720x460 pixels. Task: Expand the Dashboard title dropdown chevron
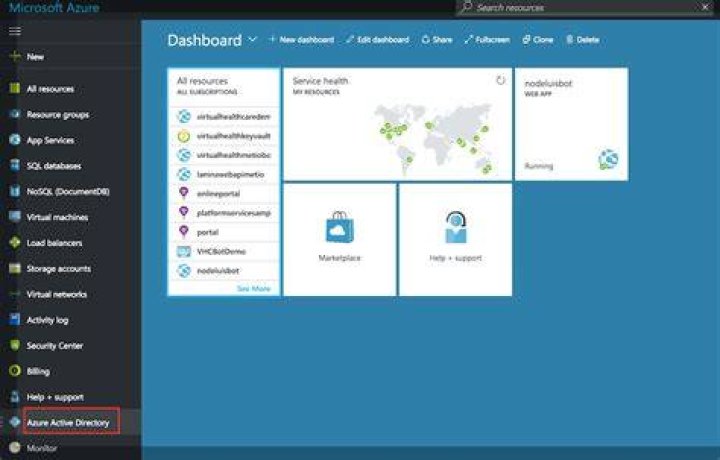253,40
